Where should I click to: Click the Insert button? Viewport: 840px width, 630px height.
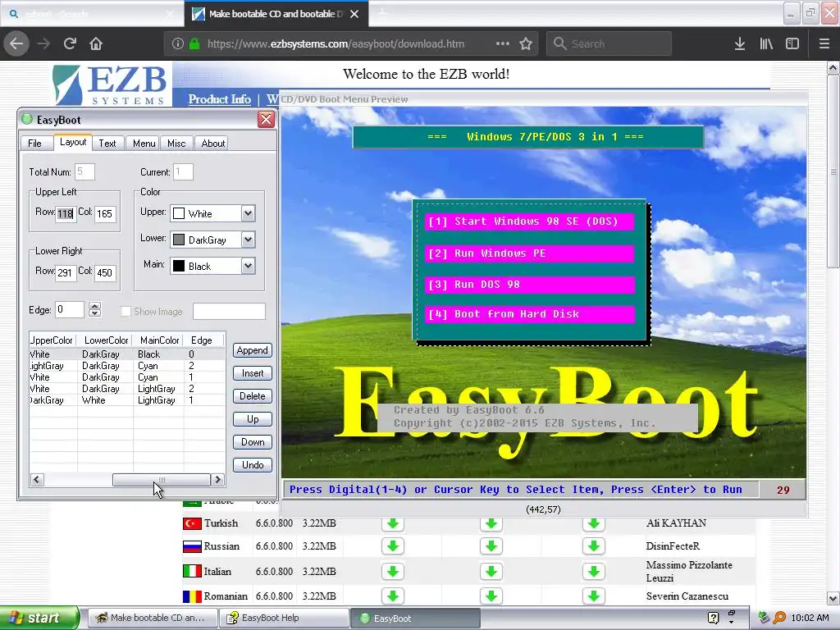(253, 373)
